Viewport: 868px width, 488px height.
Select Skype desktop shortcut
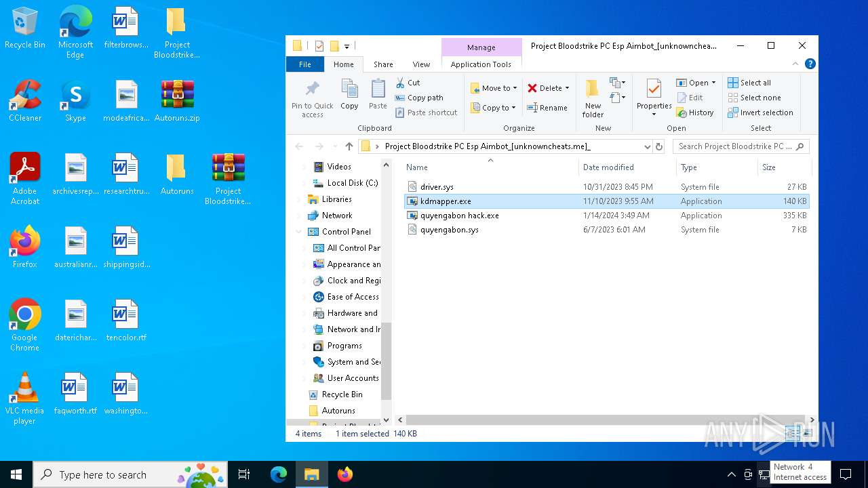point(75,101)
